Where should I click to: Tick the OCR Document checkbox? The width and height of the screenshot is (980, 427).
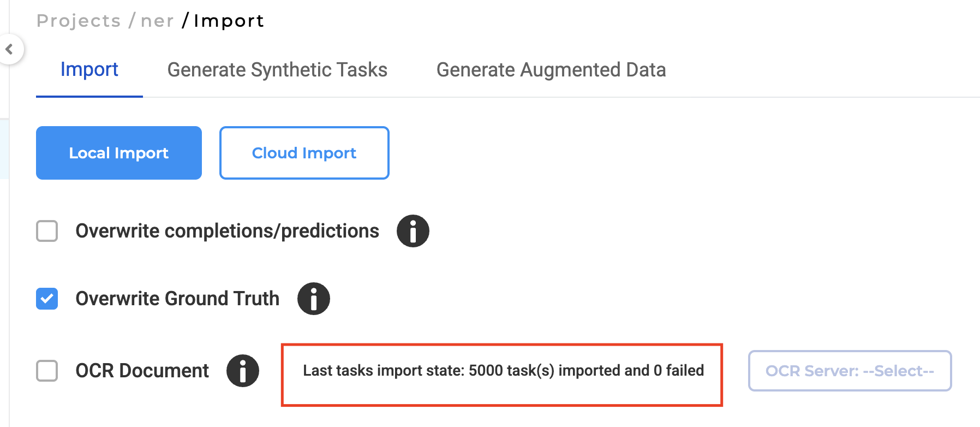point(47,371)
